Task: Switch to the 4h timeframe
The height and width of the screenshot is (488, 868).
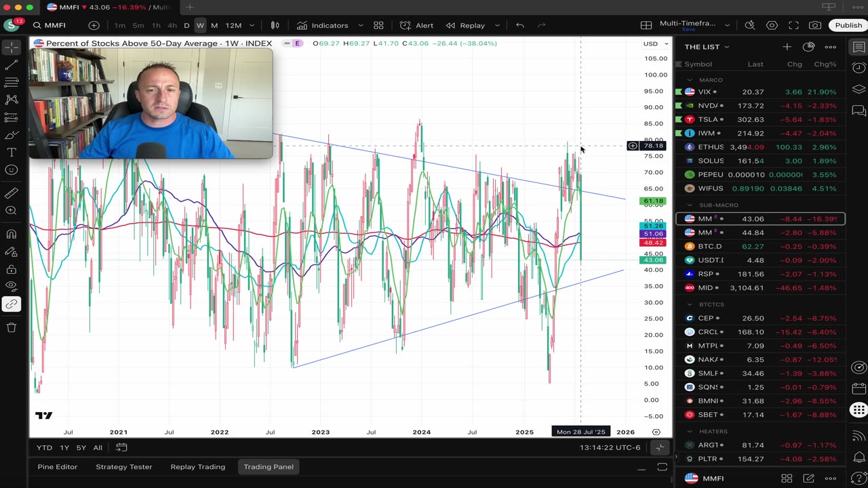Action: [172, 25]
